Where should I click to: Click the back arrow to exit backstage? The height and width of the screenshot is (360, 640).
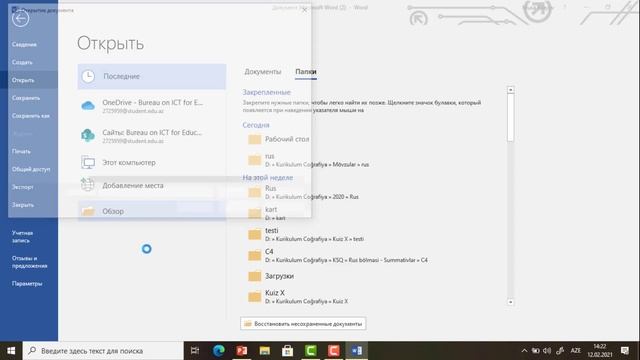click(x=20, y=18)
